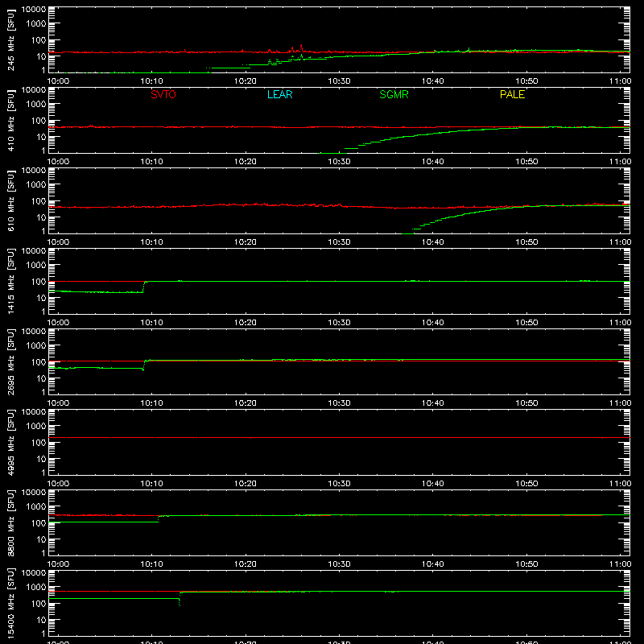Screen dimensions: 644x644
Task: Click the 11:00 tick label under 610 MHz panel
Action: [x=620, y=242]
